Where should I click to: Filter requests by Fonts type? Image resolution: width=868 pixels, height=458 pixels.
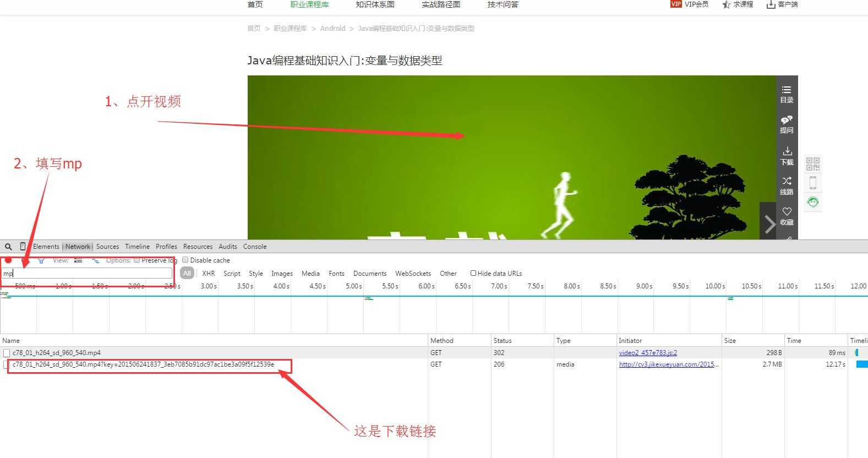[336, 274]
